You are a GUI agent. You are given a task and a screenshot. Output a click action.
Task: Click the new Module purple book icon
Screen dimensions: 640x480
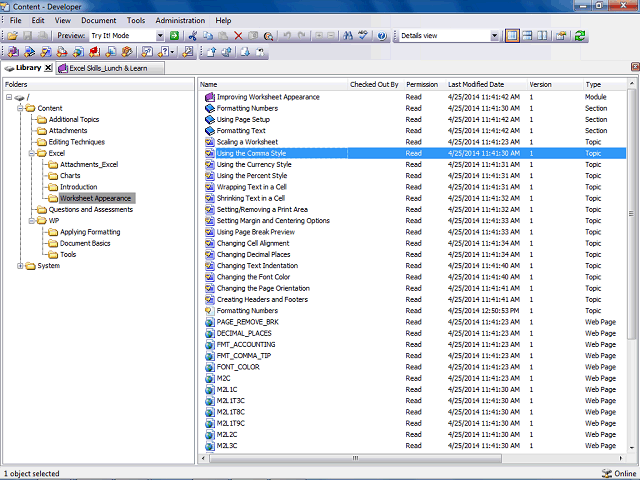click(13, 52)
